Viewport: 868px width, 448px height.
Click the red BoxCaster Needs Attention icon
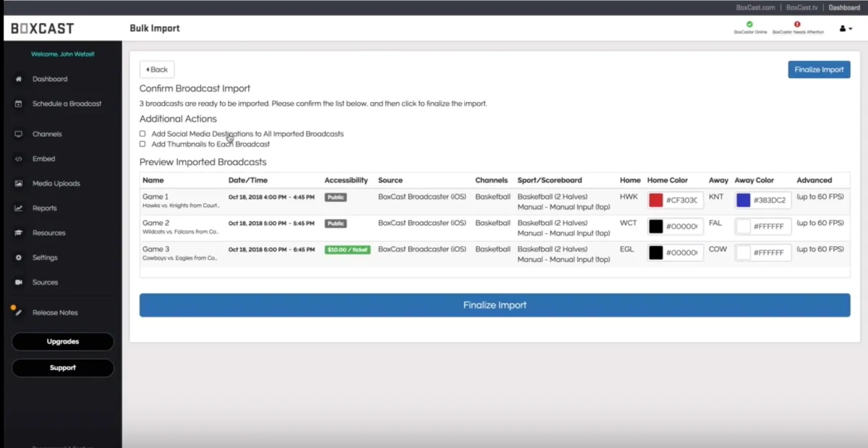coord(797,24)
